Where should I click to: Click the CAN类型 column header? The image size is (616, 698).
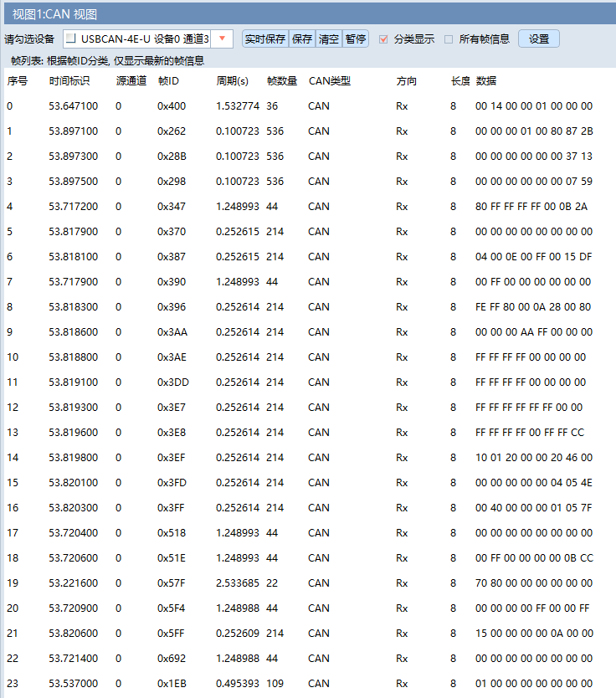click(x=330, y=80)
